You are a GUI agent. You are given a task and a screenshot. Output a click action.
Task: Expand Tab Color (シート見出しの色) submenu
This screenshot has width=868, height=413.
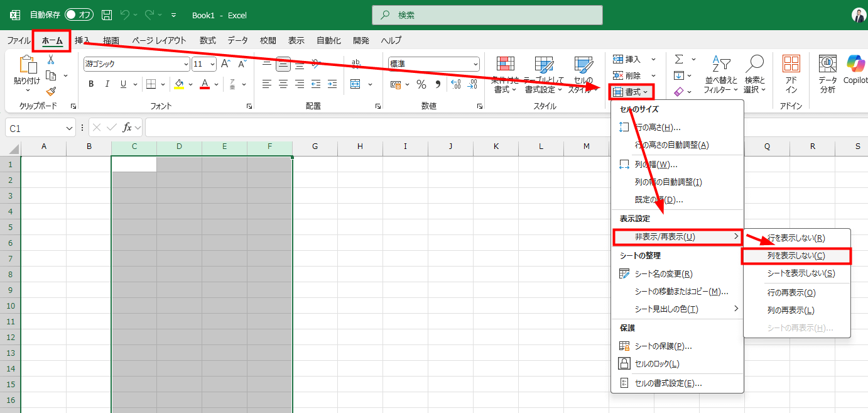coord(678,309)
